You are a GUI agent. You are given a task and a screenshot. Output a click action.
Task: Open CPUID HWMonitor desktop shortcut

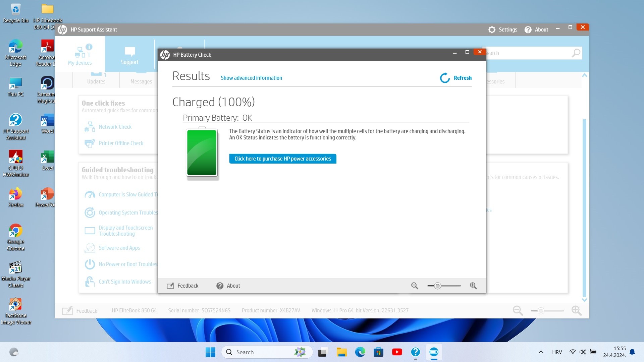15,164
